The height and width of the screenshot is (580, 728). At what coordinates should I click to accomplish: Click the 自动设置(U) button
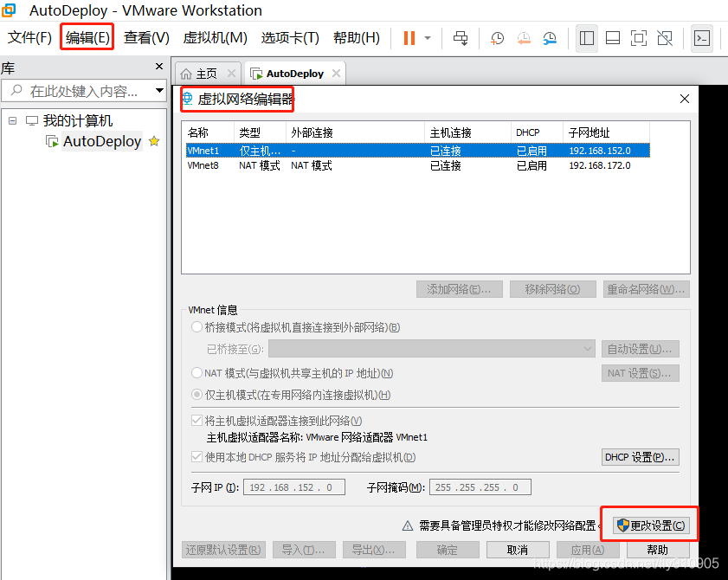[640, 349]
